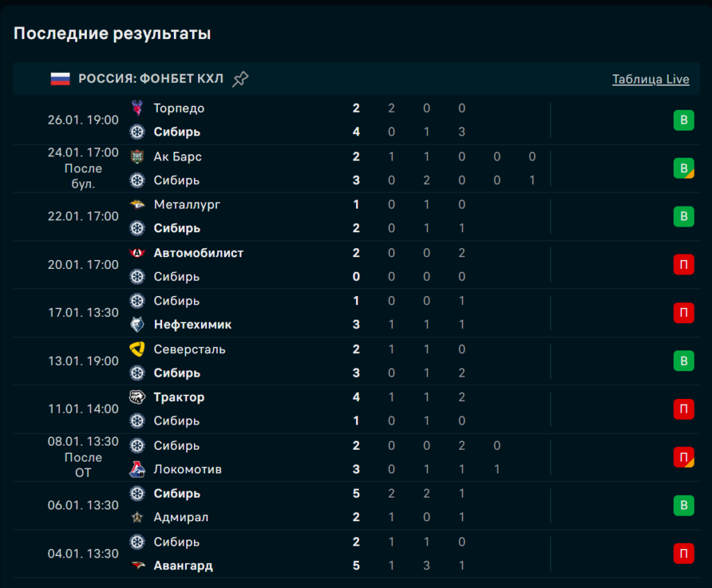Click green В badge for Торпедо match

tap(683, 120)
